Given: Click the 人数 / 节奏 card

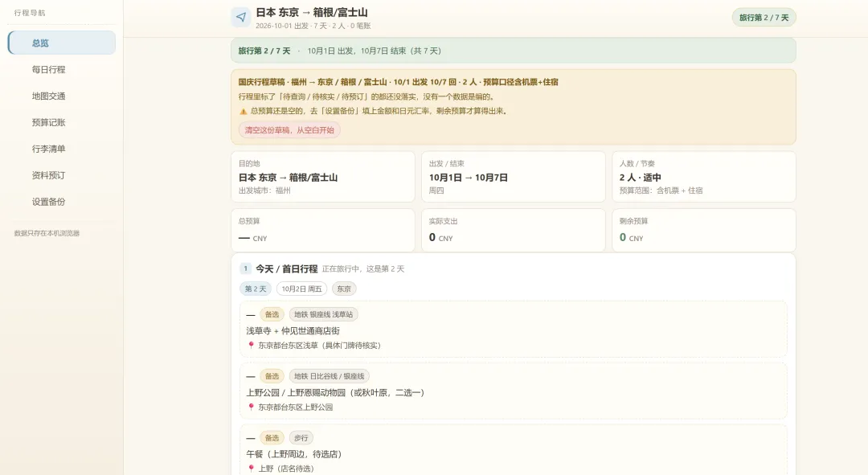Looking at the screenshot, I should pos(703,177).
